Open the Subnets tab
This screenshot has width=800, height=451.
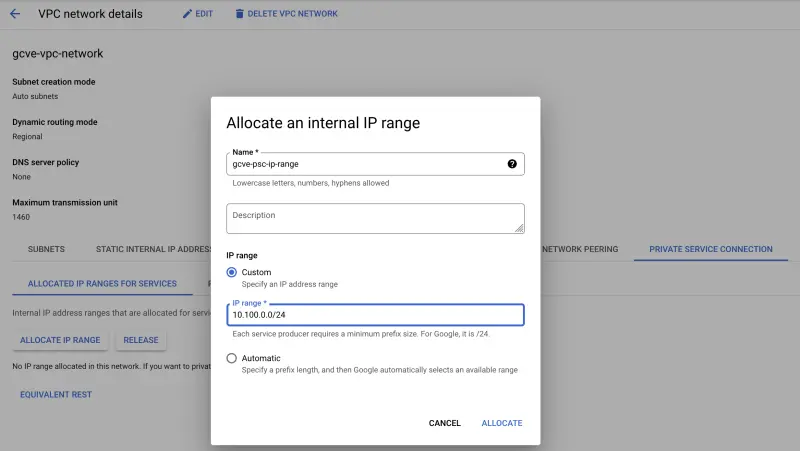[x=46, y=249]
